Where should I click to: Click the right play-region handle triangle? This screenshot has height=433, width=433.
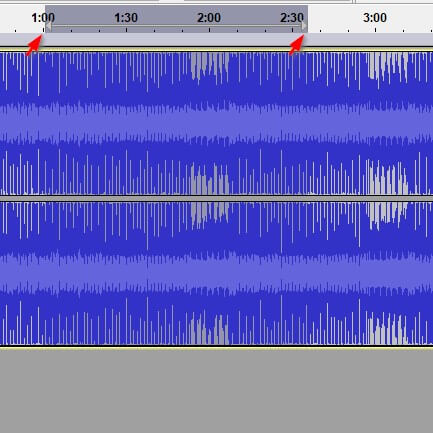(x=304, y=26)
